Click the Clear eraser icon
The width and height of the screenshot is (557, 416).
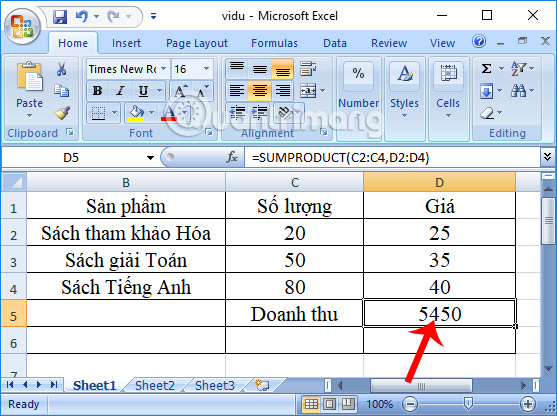coord(487,113)
